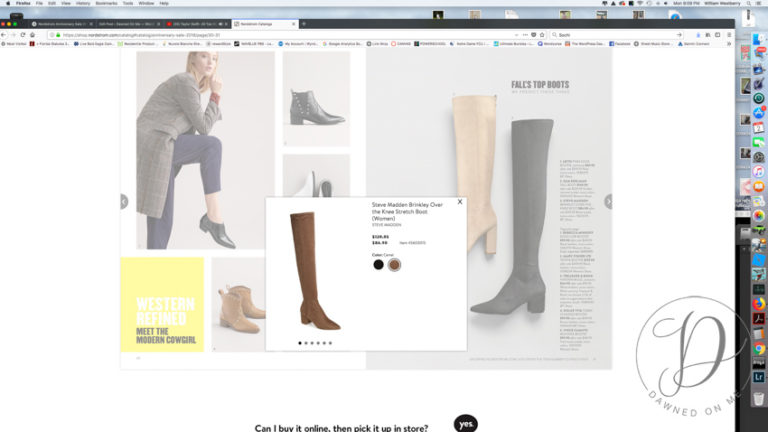Open the Library icon in toolbar
This screenshot has height=432, width=768.
pos(708,35)
